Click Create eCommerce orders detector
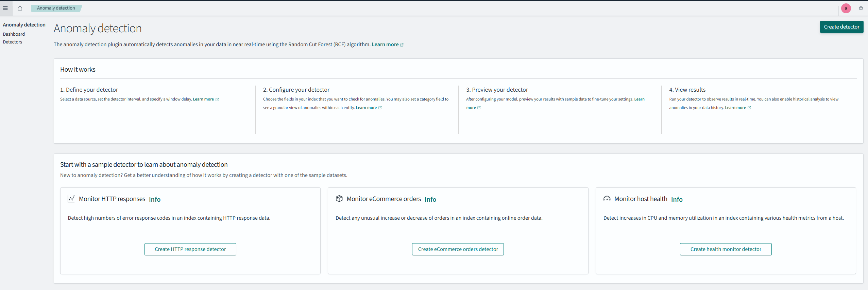This screenshot has width=868, height=290. (x=458, y=249)
